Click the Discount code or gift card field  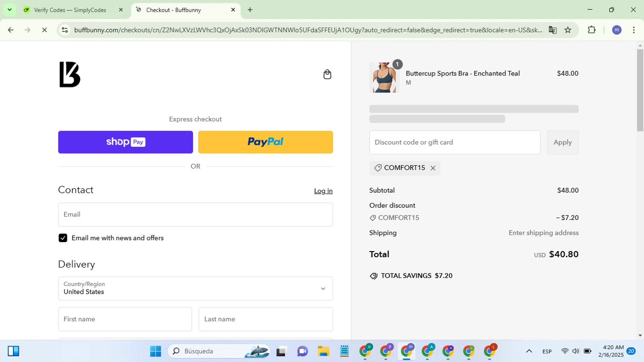tap(455, 142)
